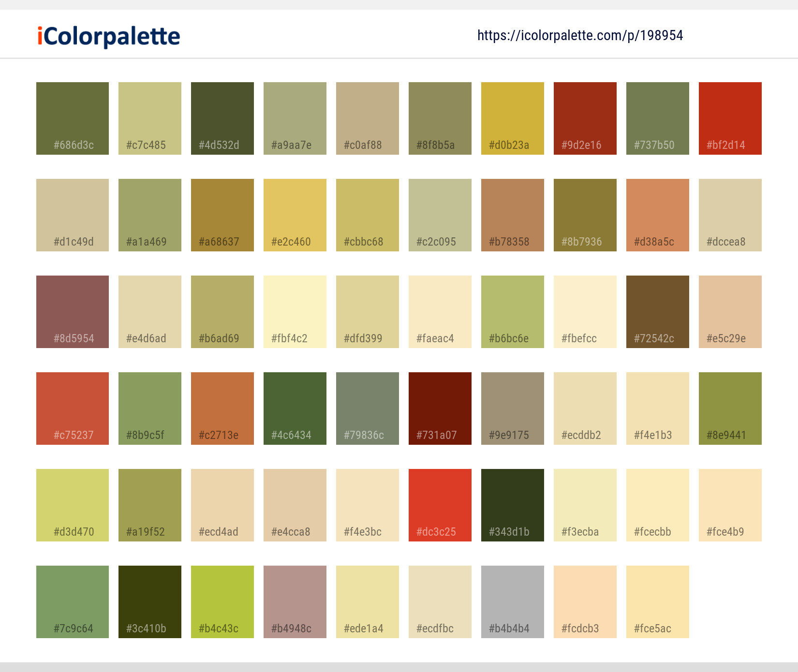Select the #bf2d14 red swatch

730,118
